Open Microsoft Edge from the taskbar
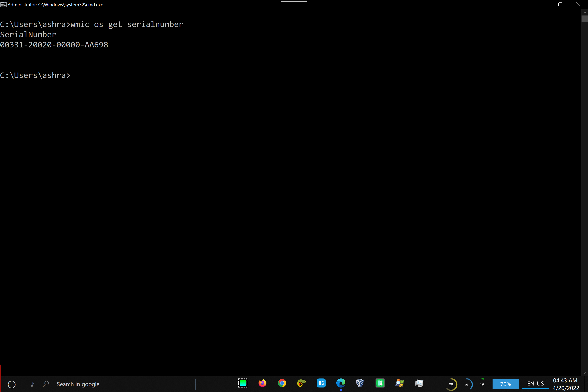This screenshot has height=392, width=588. [341, 383]
